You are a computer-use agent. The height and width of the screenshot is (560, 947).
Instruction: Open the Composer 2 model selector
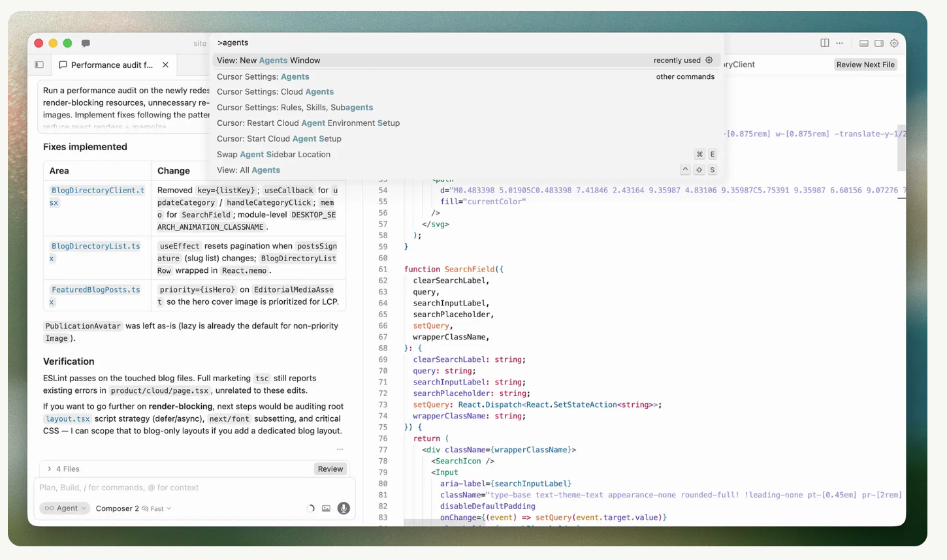pyautogui.click(x=133, y=508)
